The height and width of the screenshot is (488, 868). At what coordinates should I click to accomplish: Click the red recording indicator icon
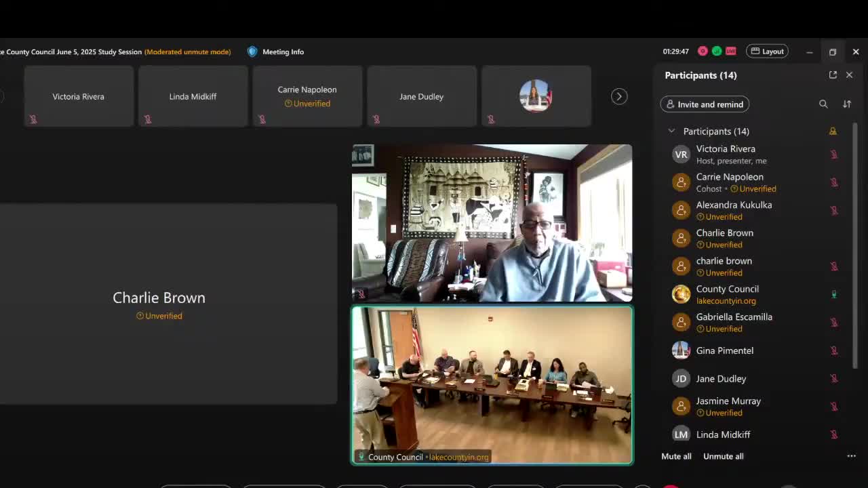pos(703,52)
